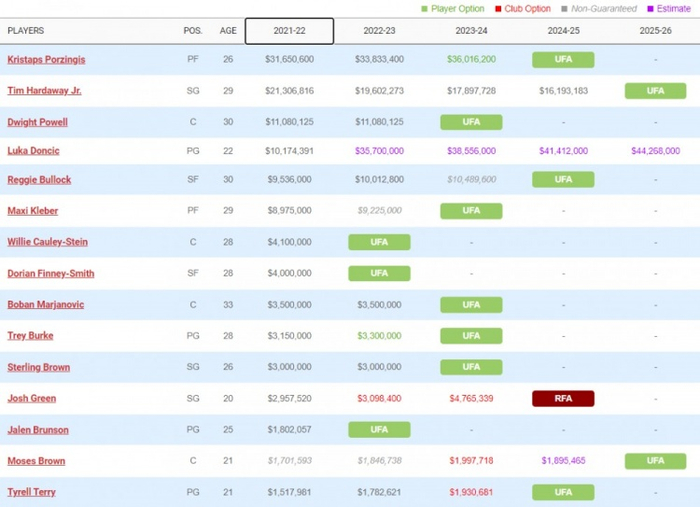The height and width of the screenshot is (507, 700).
Task: Sort by the PLAYERS column header
Action: point(26,31)
